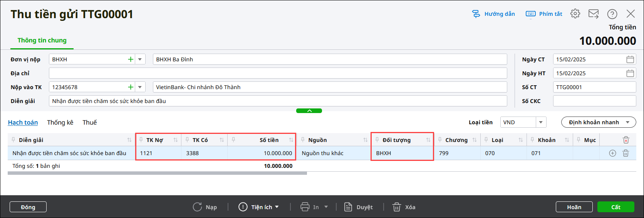644x218 pixels.
Task: Open the Hướng dẫn guide link
Action: pyautogui.click(x=493, y=14)
